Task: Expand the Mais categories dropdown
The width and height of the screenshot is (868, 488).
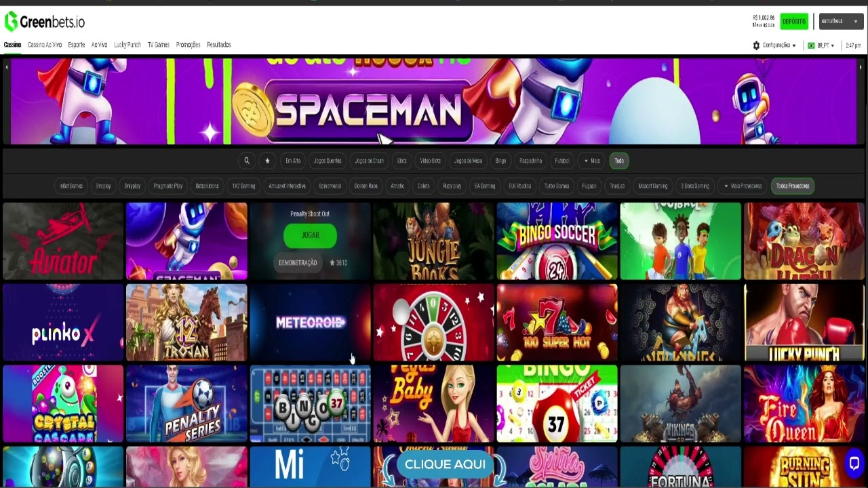Action: click(592, 161)
